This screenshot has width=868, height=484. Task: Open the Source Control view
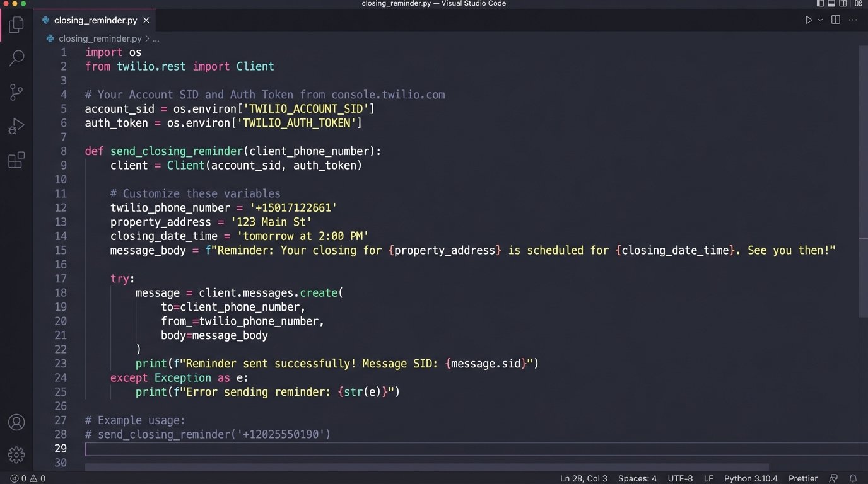[x=16, y=92]
